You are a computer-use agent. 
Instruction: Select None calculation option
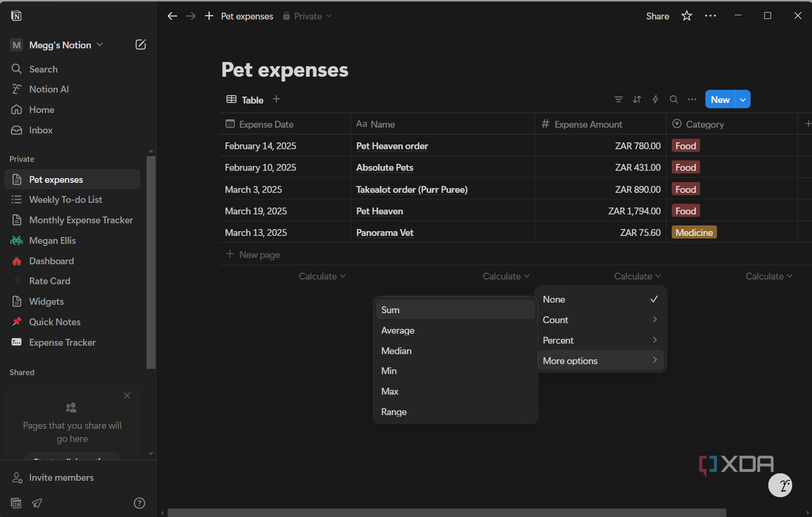coord(601,300)
